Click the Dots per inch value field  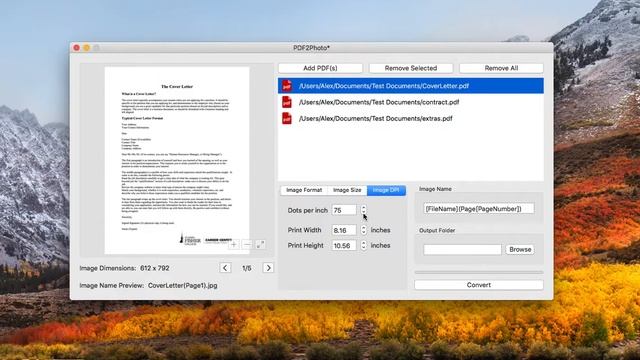tap(344, 210)
